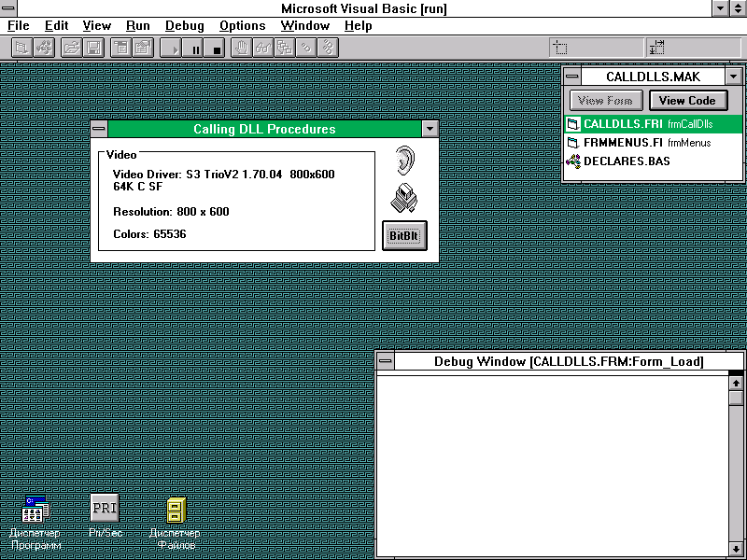The width and height of the screenshot is (747, 560).
Task: Click the 'Colors: 65536' label
Action: coord(149,234)
